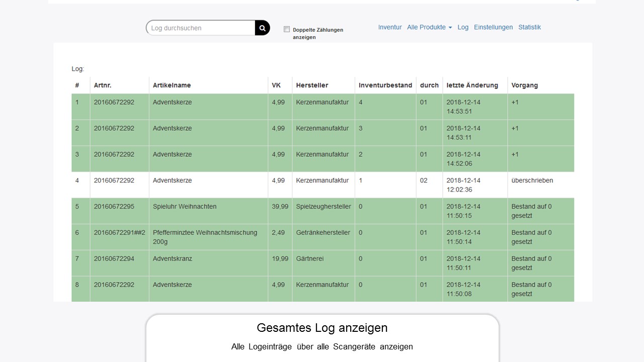Open the Inventur page
Image resolution: width=644 pixels, height=362 pixels.
[x=390, y=27]
